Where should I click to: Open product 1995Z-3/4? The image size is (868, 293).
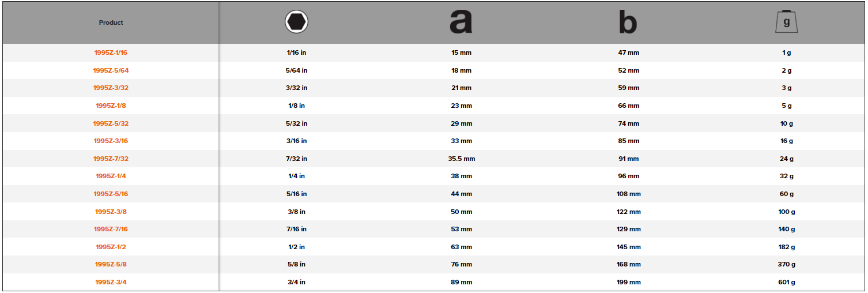[x=111, y=283]
